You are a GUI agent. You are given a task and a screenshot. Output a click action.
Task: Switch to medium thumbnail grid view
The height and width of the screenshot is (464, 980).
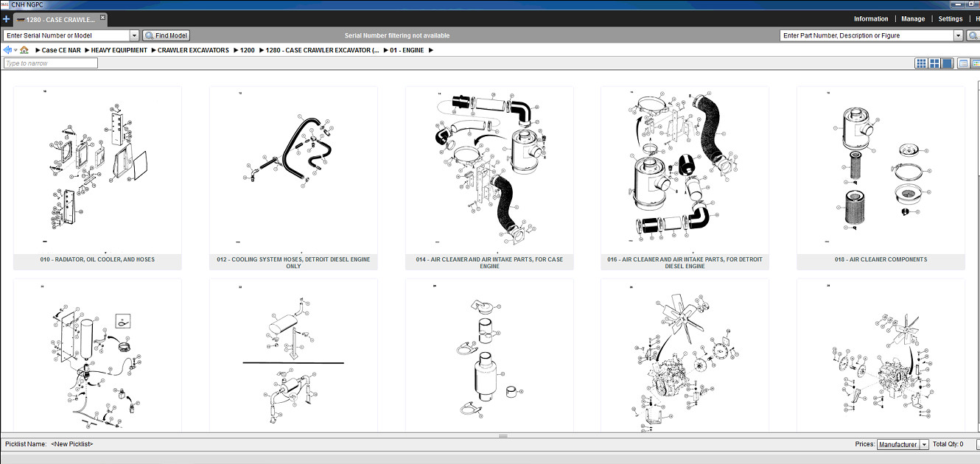934,63
